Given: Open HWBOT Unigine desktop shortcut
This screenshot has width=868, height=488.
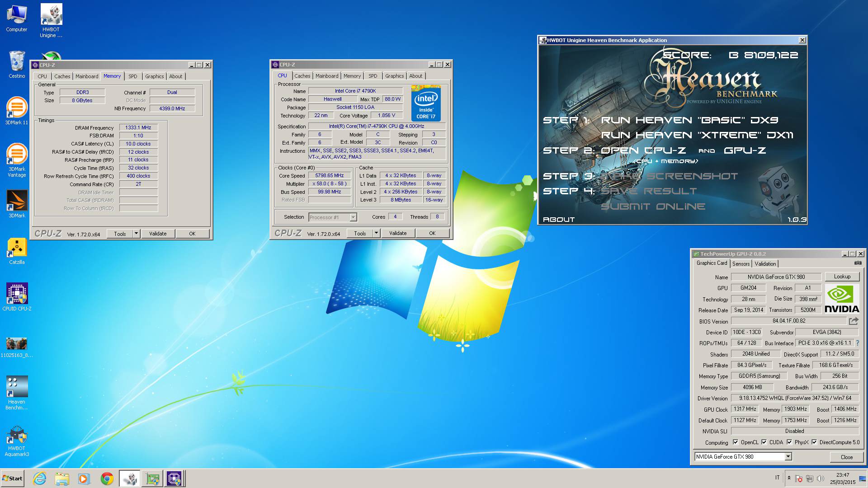Looking at the screenshot, I should tap(51, 20).
